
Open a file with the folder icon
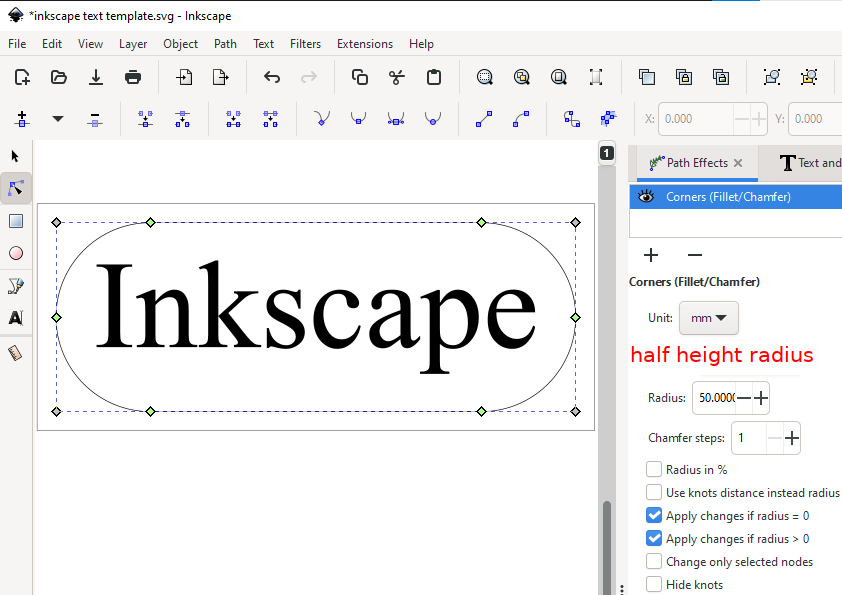[59, 77]
